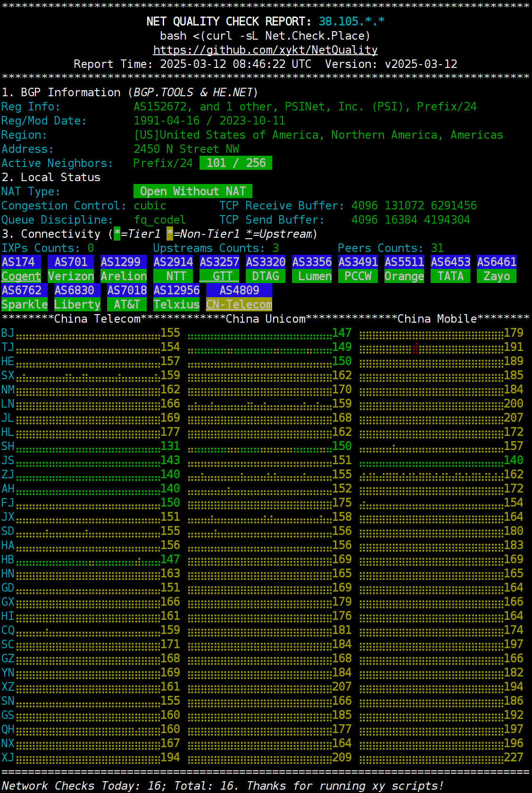Select the Cogent upstream label

coord(21,276)
